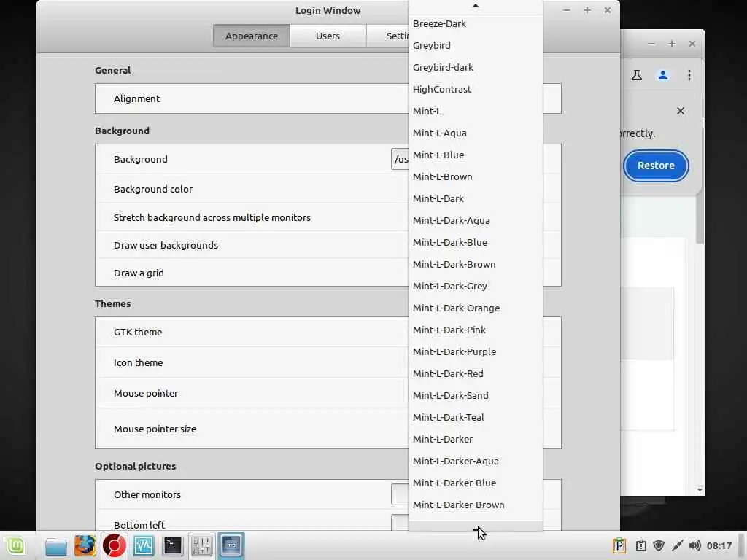Select Mint-L-Dark-Red
This screenshot has height=560, width=747.
pos(476,374)
